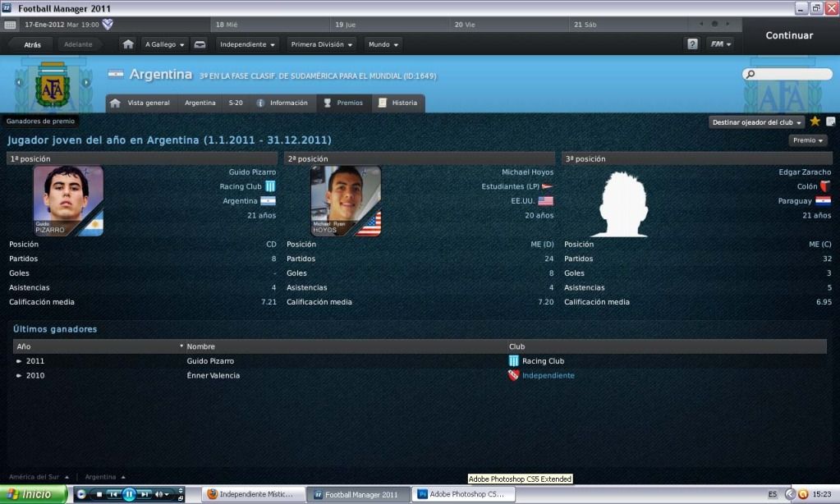Switch to Adobe Photoshop CS5 taskbar button
Image resolution: width=840 pixels, height=504 pixels.
click(x=464, y=494)
